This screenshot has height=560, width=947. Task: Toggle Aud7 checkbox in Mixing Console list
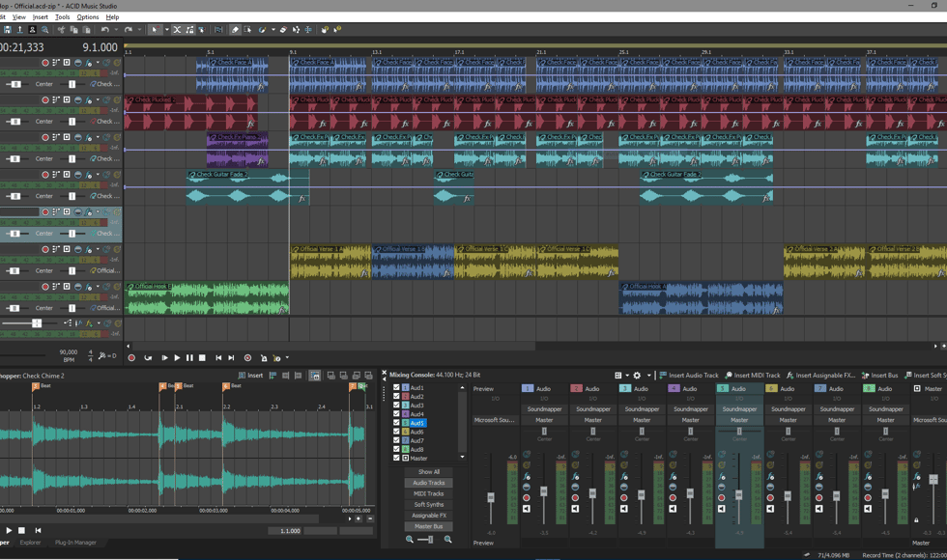(x=397, y=440)
